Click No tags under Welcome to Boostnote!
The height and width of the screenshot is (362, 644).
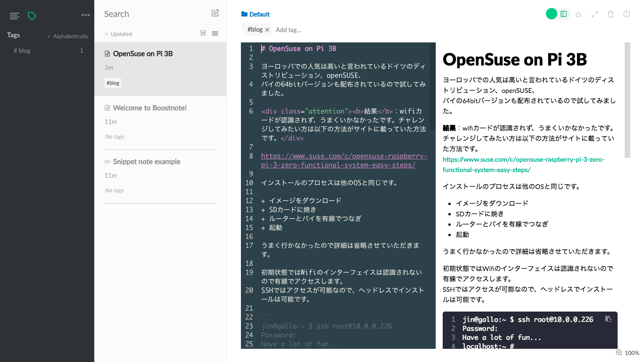click(115, 137)
